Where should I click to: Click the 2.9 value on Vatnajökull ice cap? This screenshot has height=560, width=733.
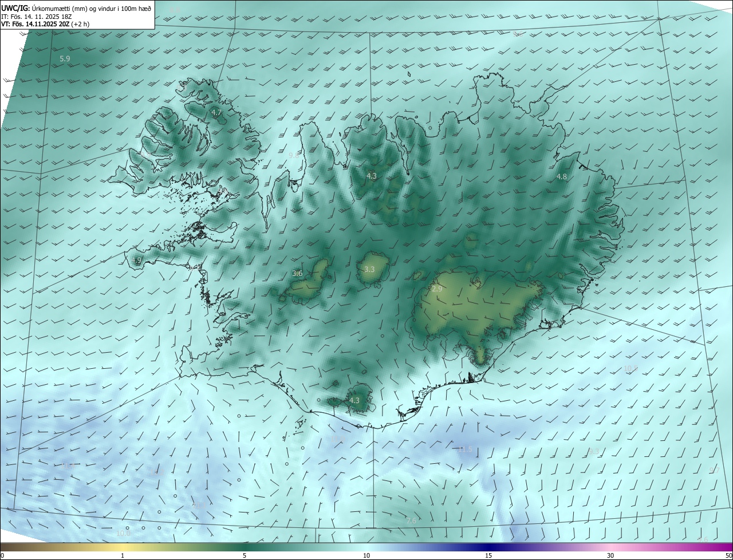click(437, 289)
